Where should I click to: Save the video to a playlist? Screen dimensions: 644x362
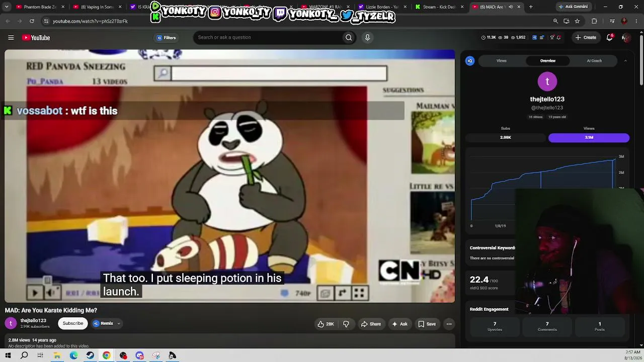click(x=427, y=324)
